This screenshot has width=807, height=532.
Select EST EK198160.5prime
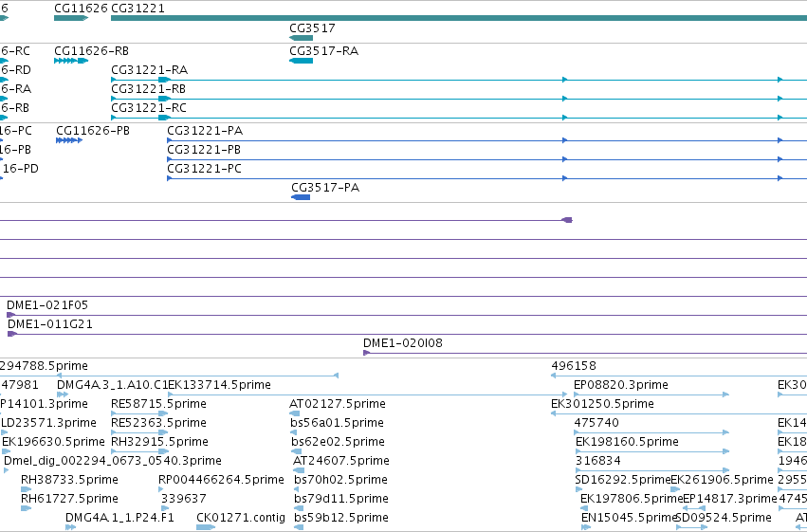point(627,442)
